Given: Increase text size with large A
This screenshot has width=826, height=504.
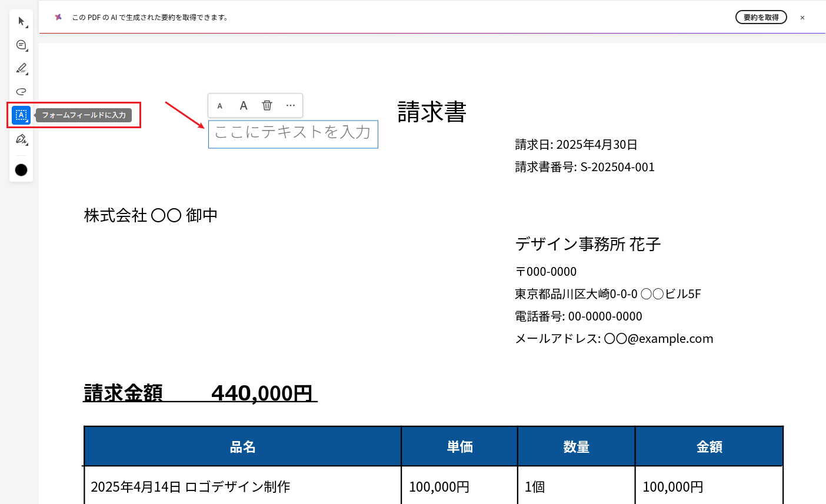Looking at the screenshot, I should tap(244, 105).
